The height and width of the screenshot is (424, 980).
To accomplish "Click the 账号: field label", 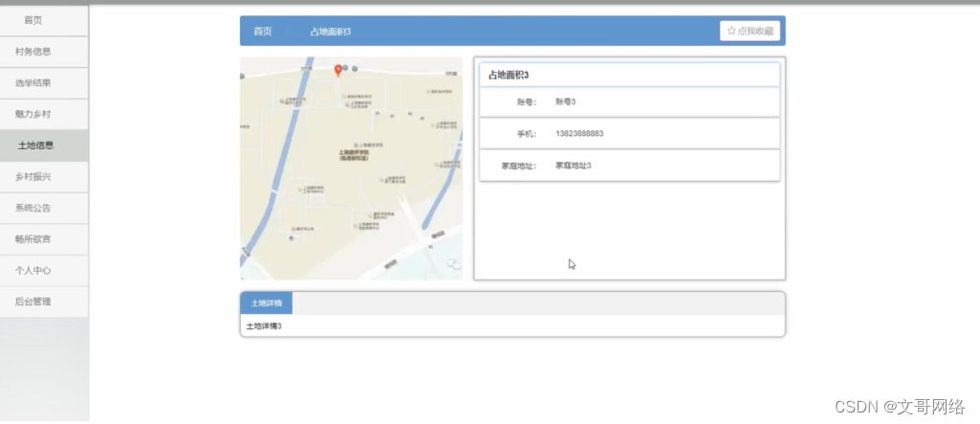I will click(526, 102).
